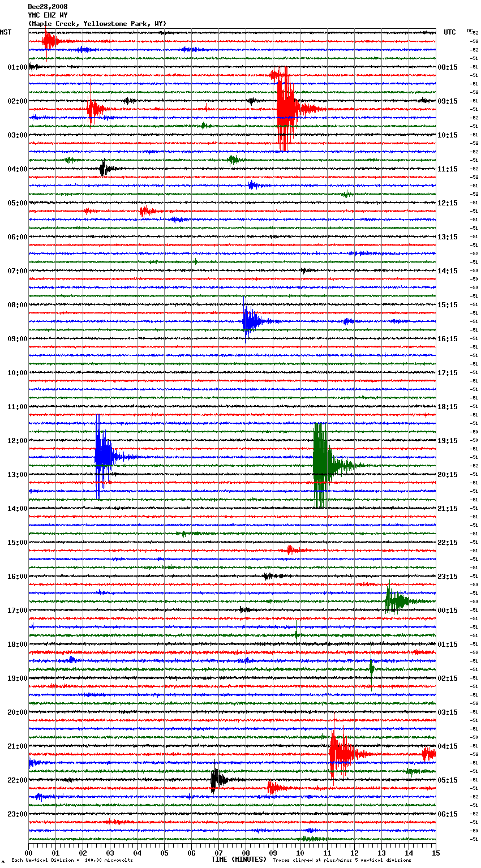Select the 19:00 MST row label
The height and width of the screenshot is (868, 481).
coord(17,678)
